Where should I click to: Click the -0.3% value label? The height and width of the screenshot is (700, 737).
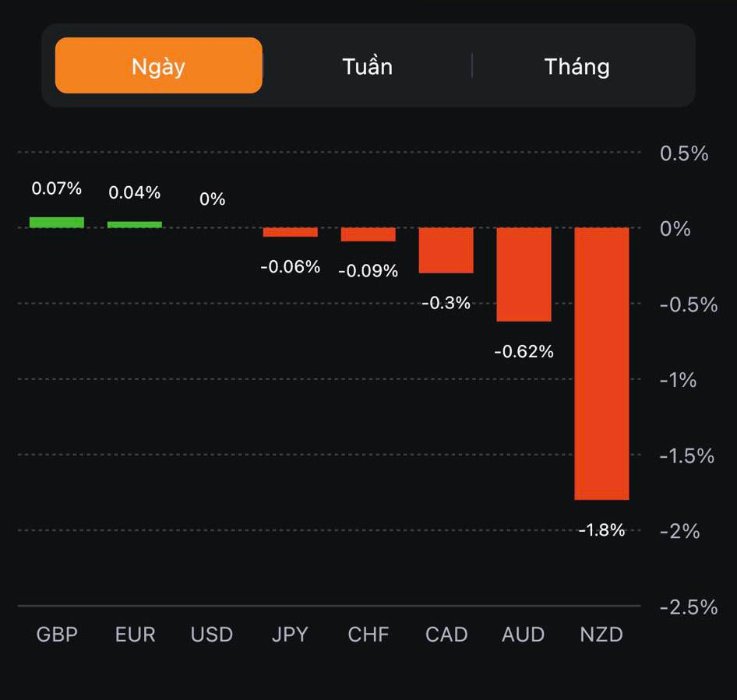point(446,304)
